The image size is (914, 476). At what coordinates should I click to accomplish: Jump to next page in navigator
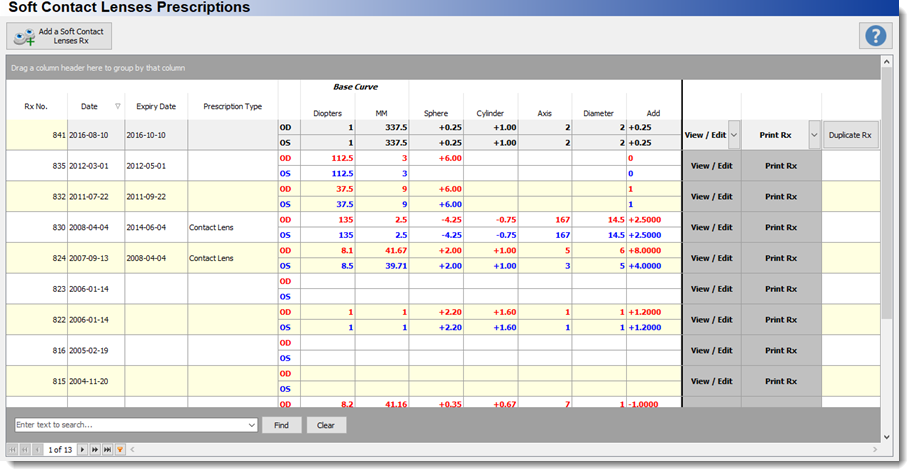94,450
